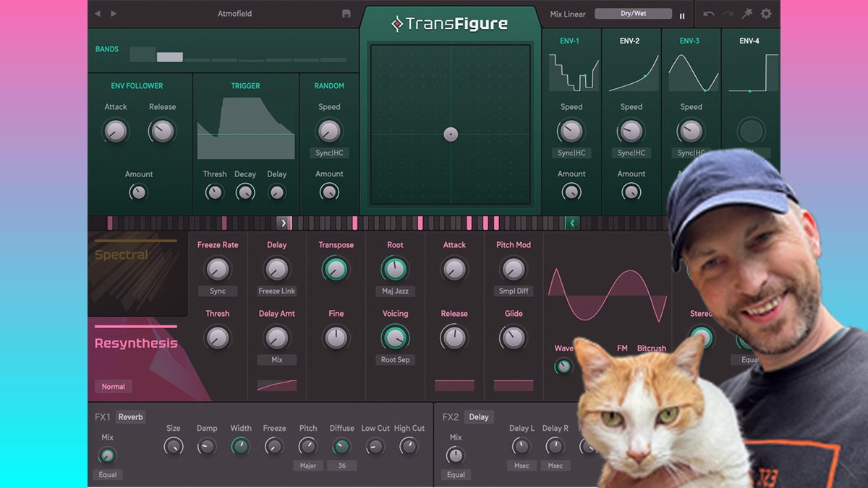Go to the next preset arrow
Image resolution: width=868 pixels, height=488 pixels.
(114, 14)
